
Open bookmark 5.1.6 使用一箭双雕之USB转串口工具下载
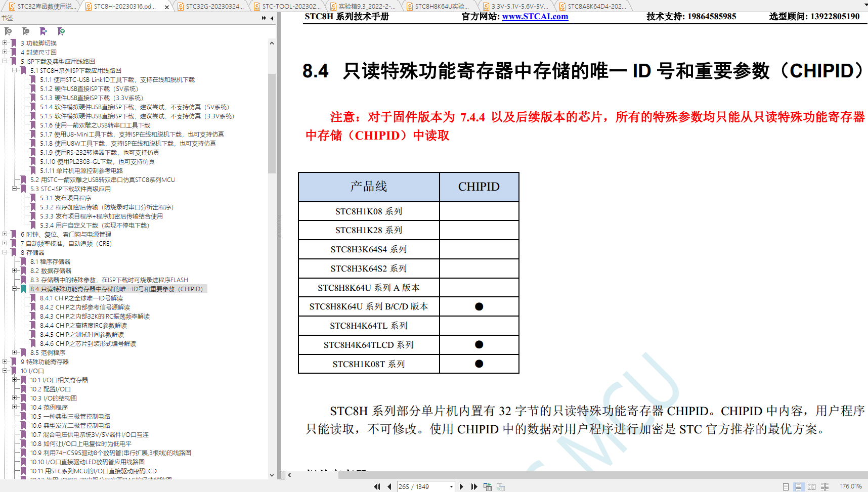coord(95,125)
